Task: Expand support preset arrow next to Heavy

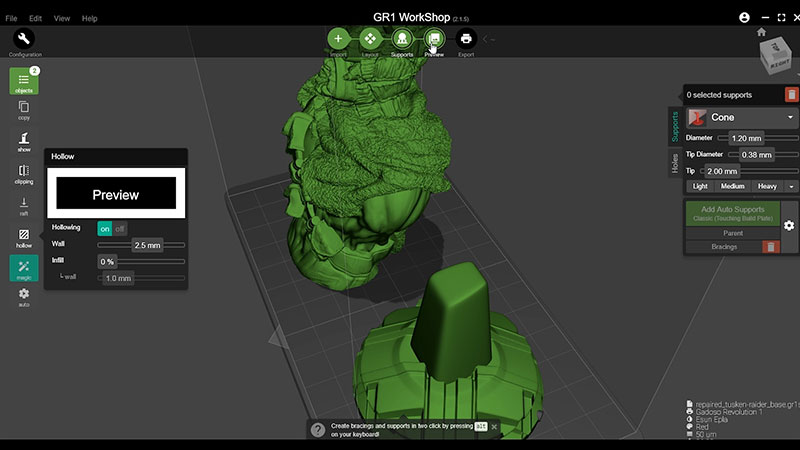Action: [x=791, y=186]
